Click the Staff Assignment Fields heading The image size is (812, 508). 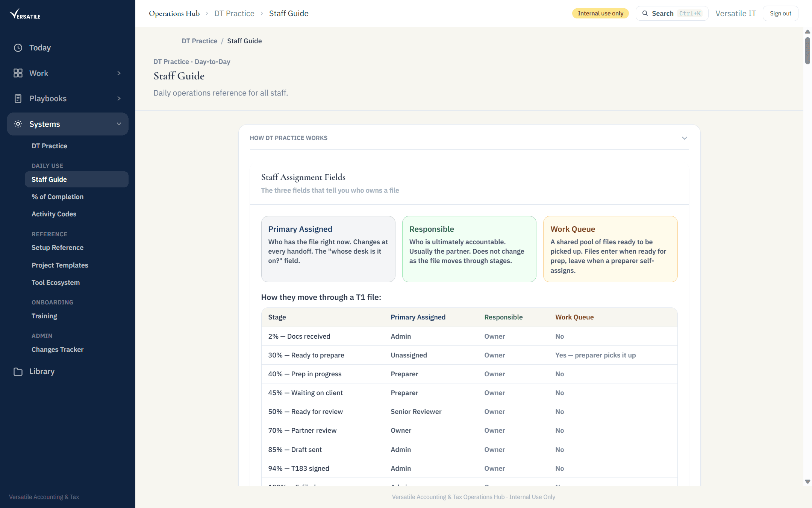(303, 177)
